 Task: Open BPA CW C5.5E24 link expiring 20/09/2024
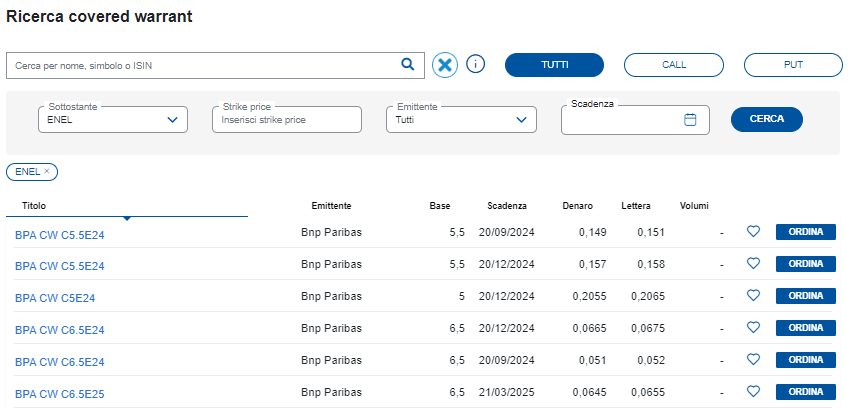pyautogui.click(x=60, y=235)
